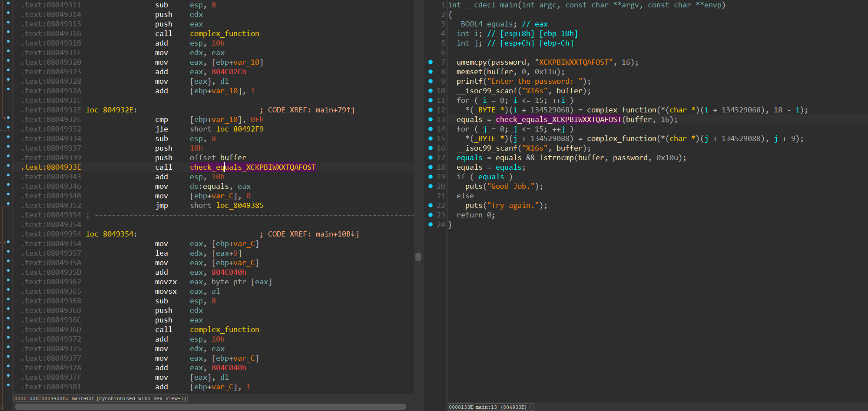Viewport: 868px width, 411px height.
Task: Follow the 'main+79↑j' code xref
Action: point(335,110)
